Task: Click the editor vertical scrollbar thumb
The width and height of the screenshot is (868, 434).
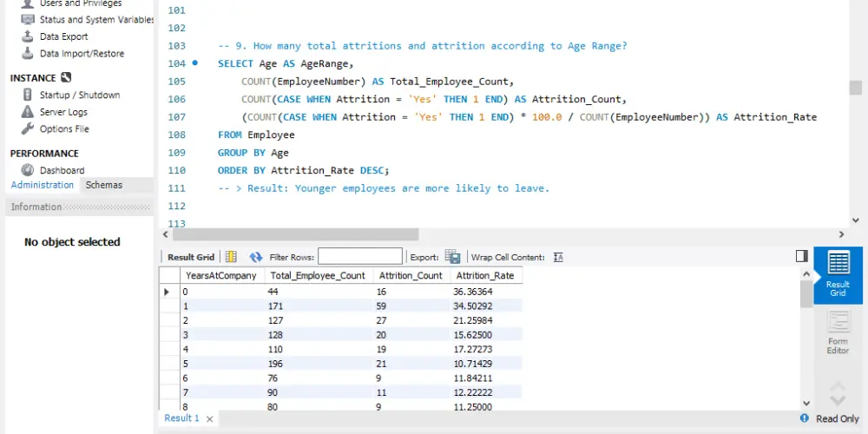Action: click(x=856, y=88)
